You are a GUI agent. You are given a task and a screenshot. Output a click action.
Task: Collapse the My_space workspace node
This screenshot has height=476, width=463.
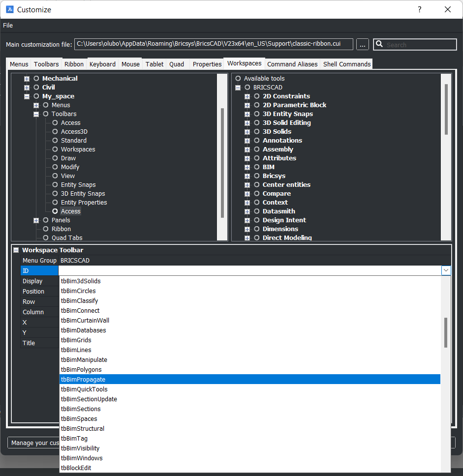click(27, 96)
